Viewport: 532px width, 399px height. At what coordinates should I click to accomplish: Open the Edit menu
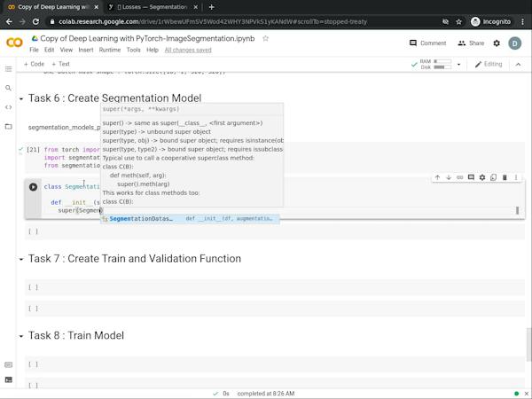49,50
